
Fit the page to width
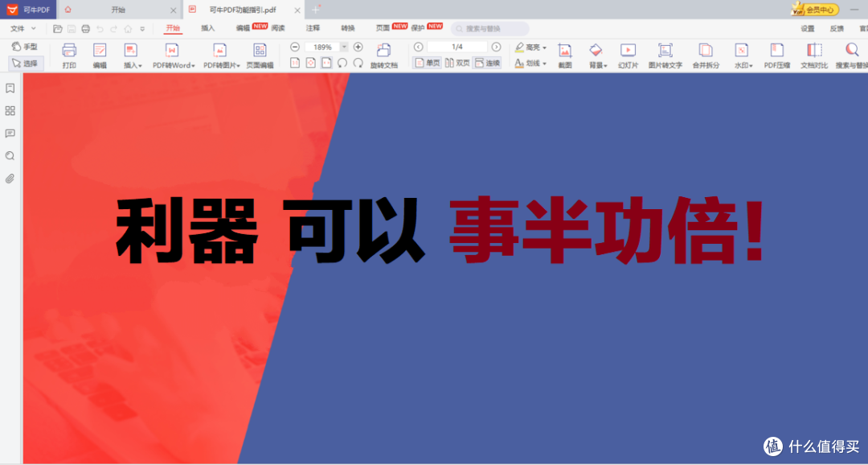pyautogui.click(x=326, y=63)
